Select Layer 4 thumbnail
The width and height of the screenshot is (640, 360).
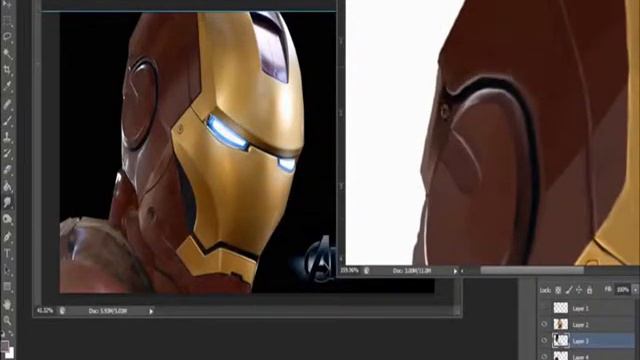tap(560, 356)
